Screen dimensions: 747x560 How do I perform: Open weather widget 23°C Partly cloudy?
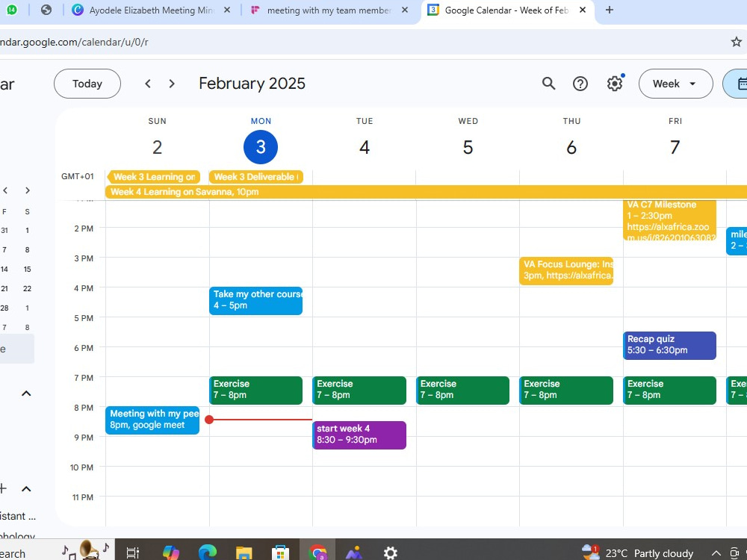637,553
